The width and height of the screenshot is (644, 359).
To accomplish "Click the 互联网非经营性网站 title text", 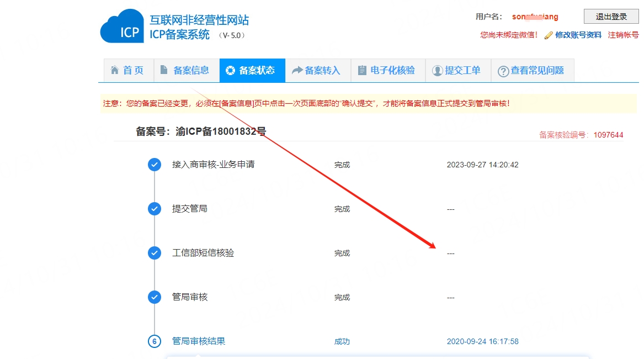I will pyautogui.click(x=199, y=20).
